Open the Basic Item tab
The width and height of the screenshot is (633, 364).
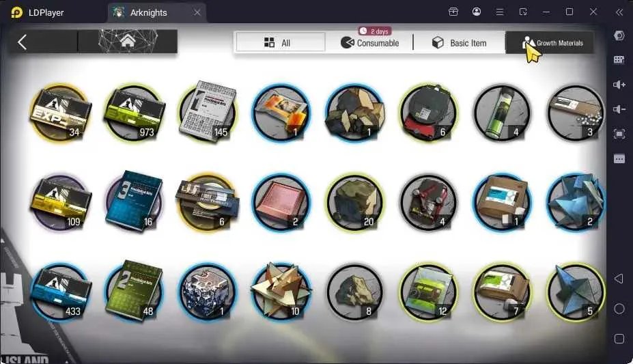(x=459, y=42)
